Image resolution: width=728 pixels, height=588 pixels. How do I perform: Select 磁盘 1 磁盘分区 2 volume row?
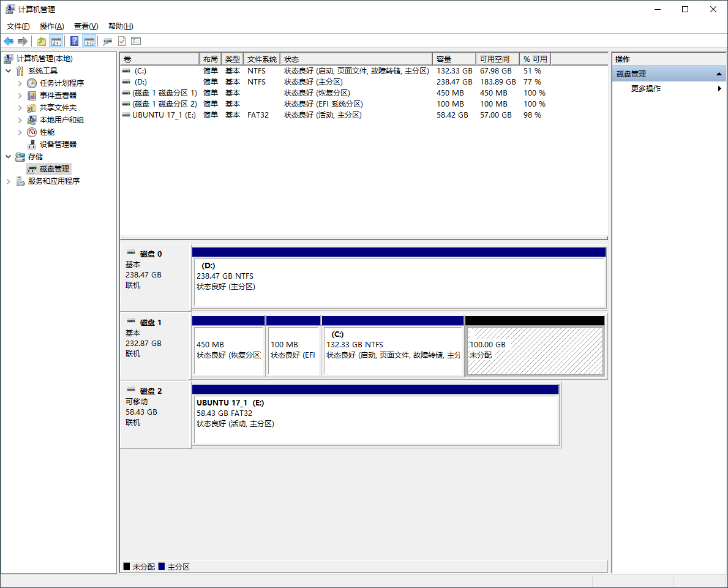click(334, 104)
